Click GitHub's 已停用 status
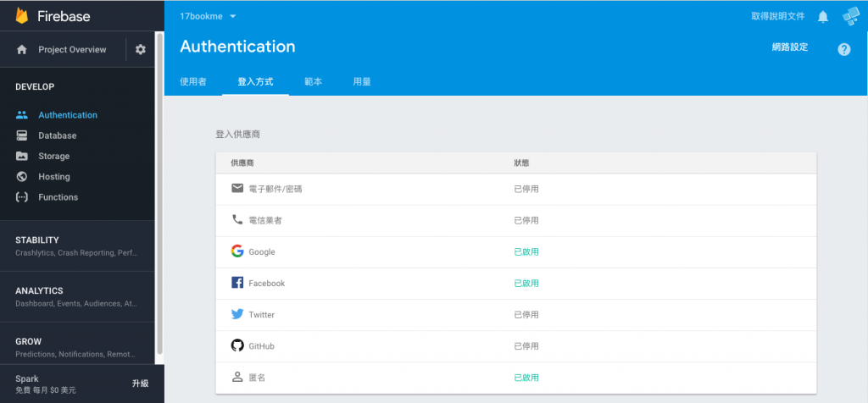The image size is (868, 403). point(526,346)
